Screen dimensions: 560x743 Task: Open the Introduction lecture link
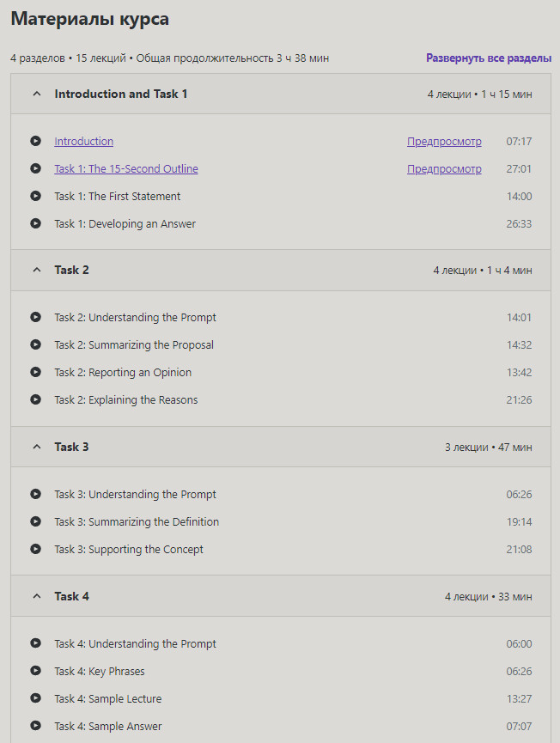pos(83,142)
